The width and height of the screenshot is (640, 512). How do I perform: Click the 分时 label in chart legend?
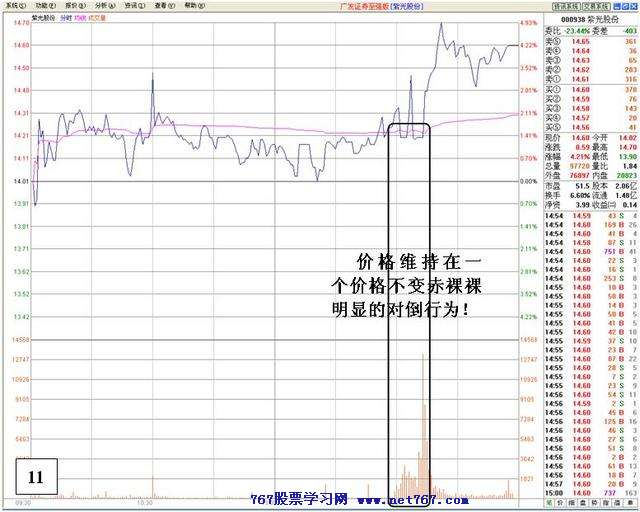click(66, 17)
